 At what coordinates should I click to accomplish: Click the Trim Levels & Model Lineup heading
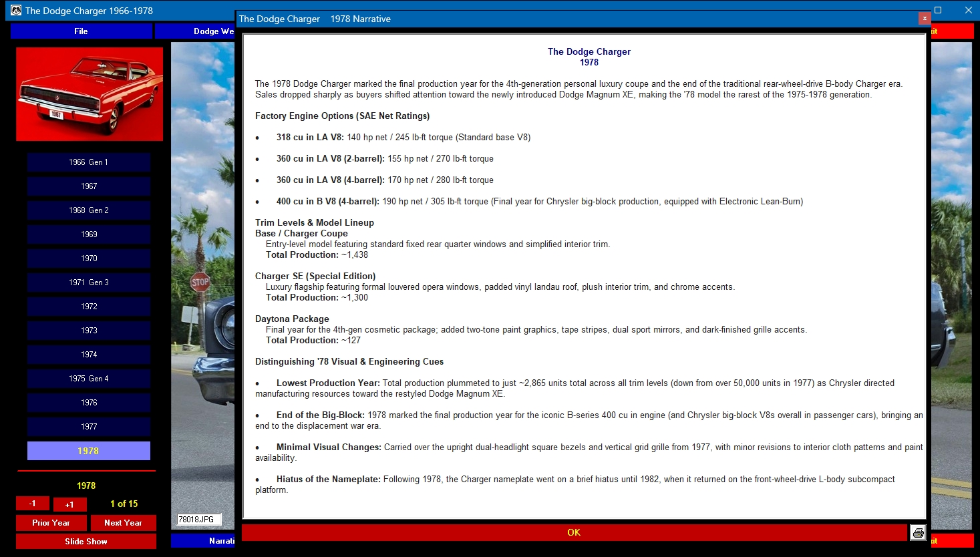pyautogui.click(x=315, y=222)
